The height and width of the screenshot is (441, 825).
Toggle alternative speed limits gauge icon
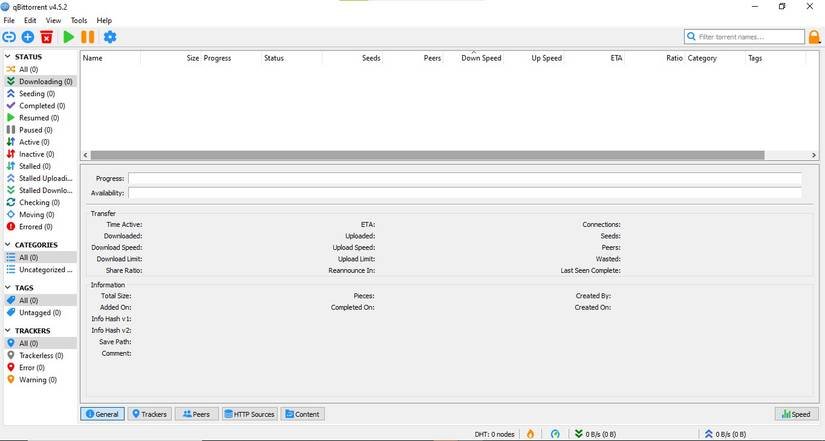tap(556, 434)
